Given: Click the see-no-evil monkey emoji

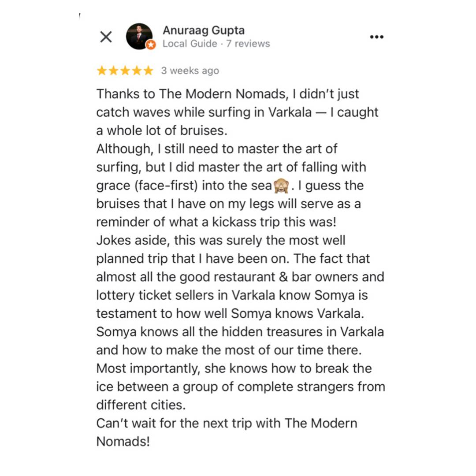Looking at the screenshot, I should (x=281, y=186).
